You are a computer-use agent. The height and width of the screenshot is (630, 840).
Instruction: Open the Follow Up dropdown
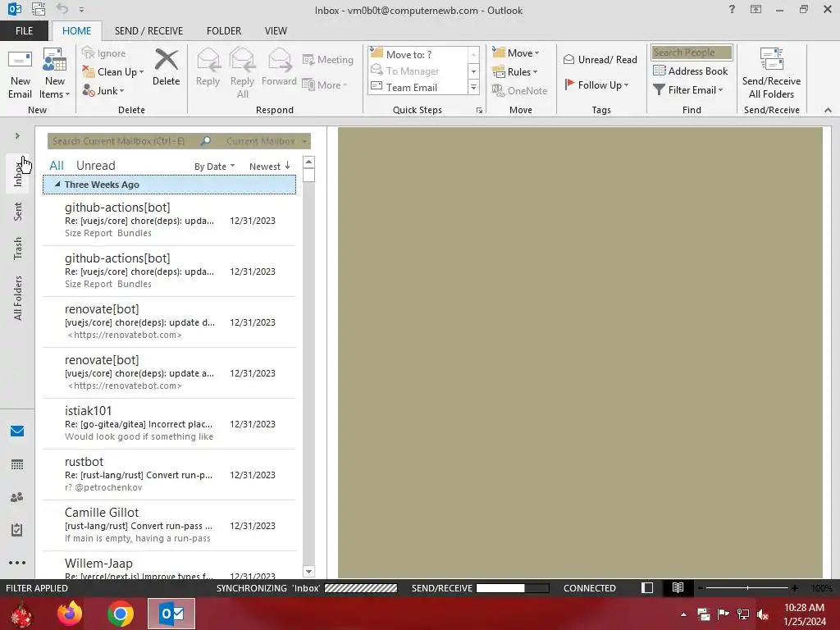[x=596, y=84]
